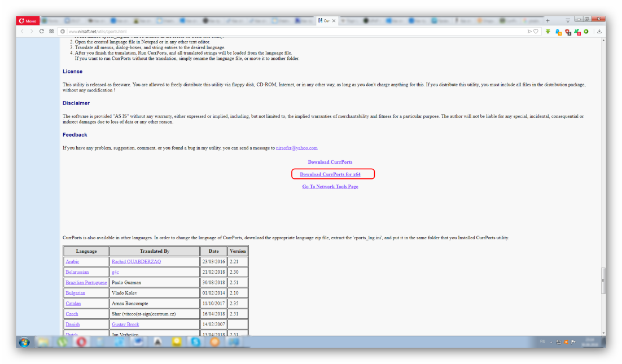Click the Opera icon in the taskbar
This screenshot has width=622, height=364.
coord(81,342)
